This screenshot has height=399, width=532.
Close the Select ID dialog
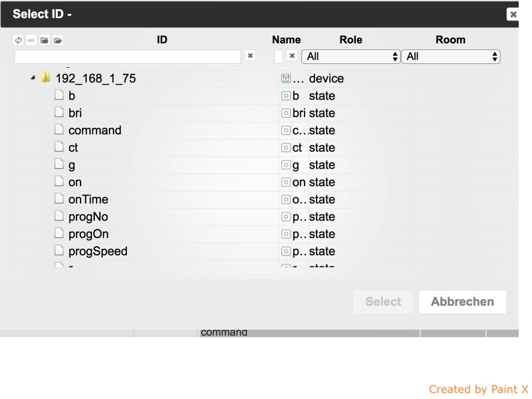click(x=512, y=14)
